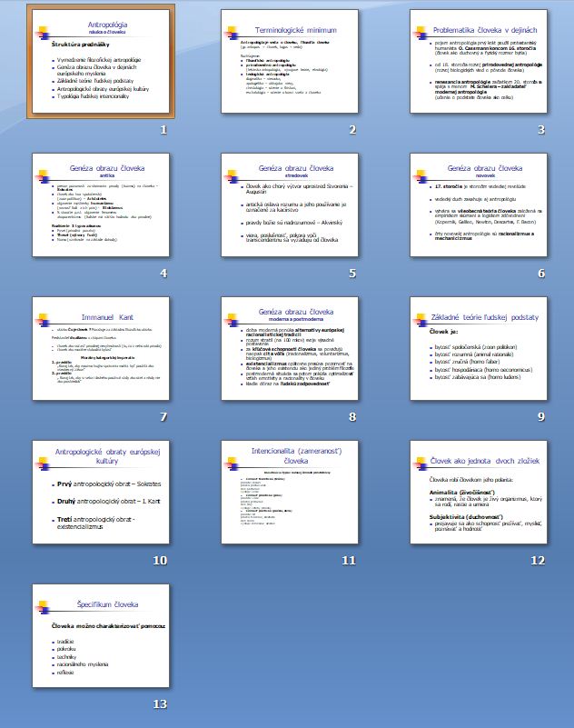Click slide number label 7
Image resolution: width=574 pixels, height=728 pixels.
pyautogui.click(x=163, y=417)
